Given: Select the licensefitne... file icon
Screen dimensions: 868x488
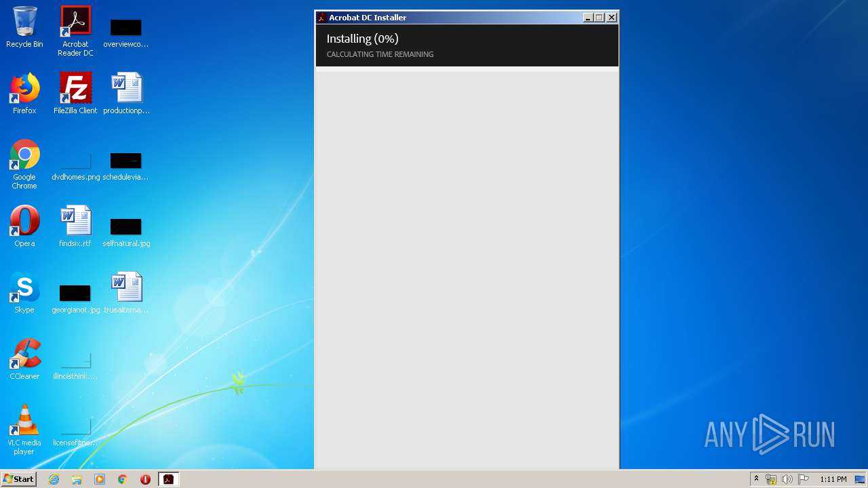Looking at the screenshot, I should (x=75, y=432).
